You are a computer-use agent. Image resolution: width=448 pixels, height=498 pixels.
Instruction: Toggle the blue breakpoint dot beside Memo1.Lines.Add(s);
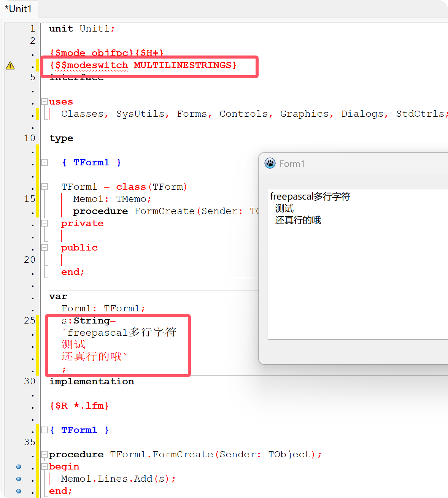point(18,479)
